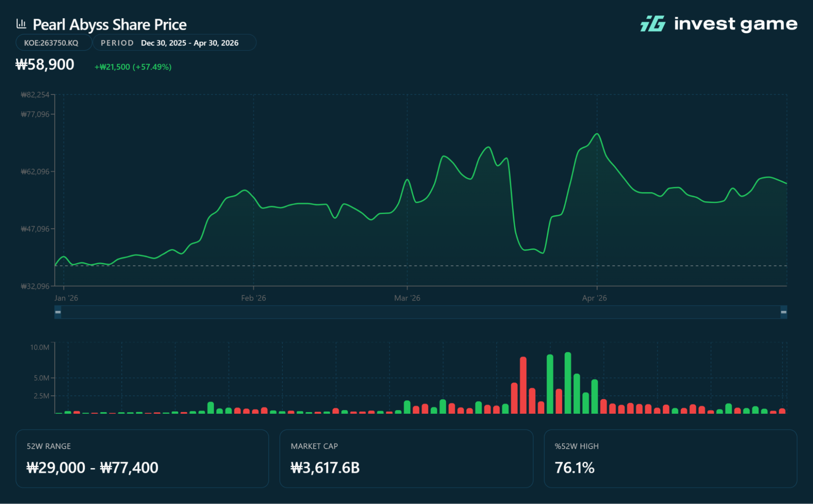Click the Market Cap card

406,458
